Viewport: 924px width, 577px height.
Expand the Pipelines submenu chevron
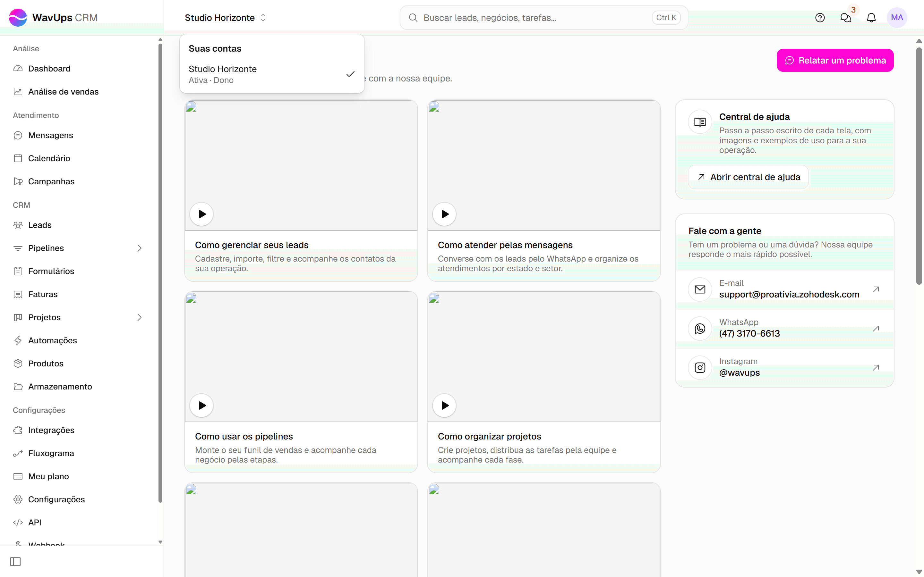(x=139, y=248)
